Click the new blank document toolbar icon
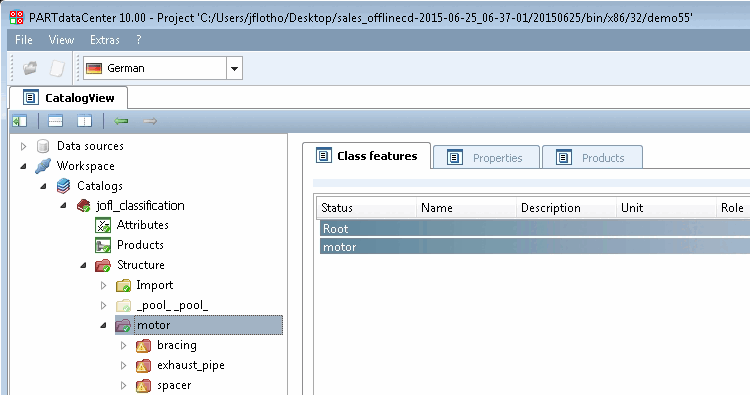This screenshot has width=750, height=395. (57, 68)
